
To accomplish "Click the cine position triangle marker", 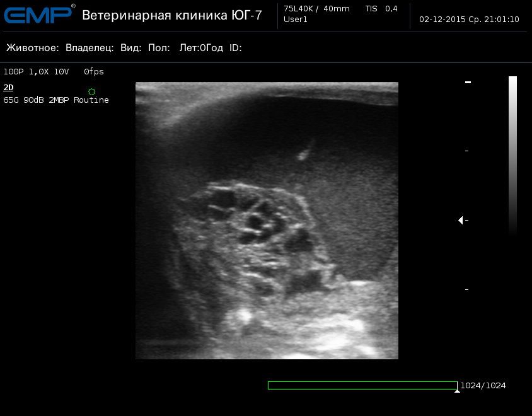I will click(x=457, y=391).
